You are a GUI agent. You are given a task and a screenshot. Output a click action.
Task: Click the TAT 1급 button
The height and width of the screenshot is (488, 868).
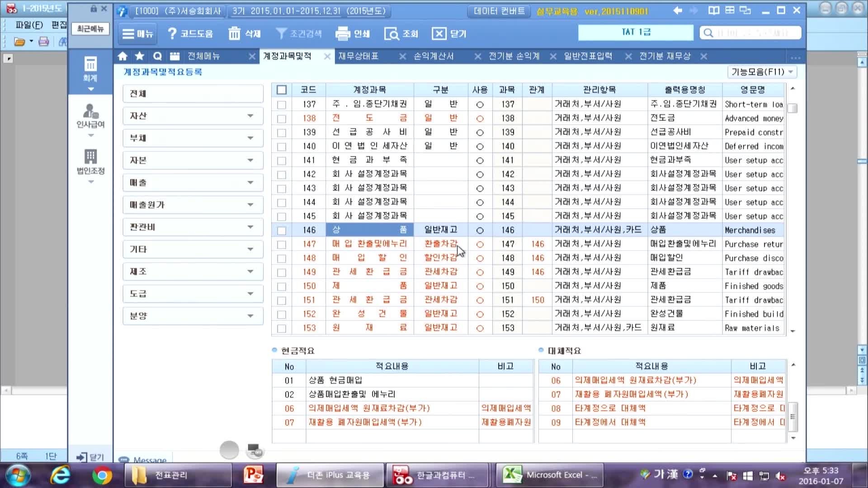[636, 32]
